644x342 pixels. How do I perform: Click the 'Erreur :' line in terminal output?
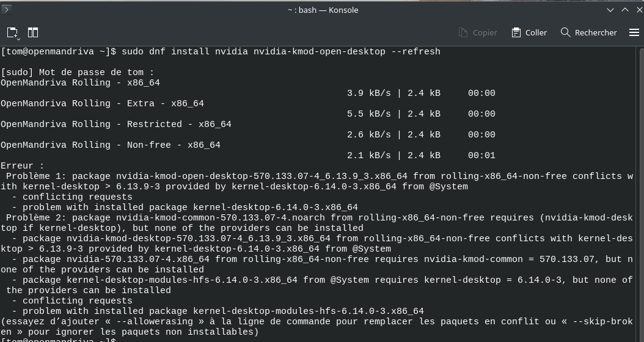coord(22,166)
